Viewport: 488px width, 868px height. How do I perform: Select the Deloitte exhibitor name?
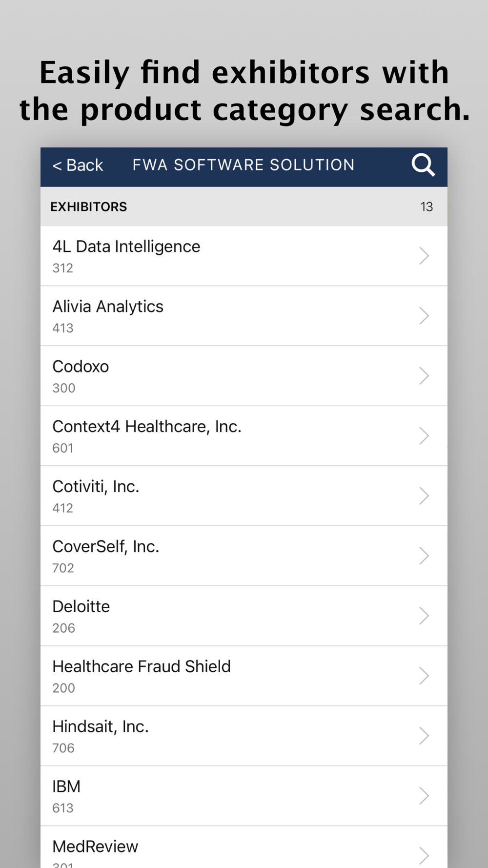coord(81,607)
